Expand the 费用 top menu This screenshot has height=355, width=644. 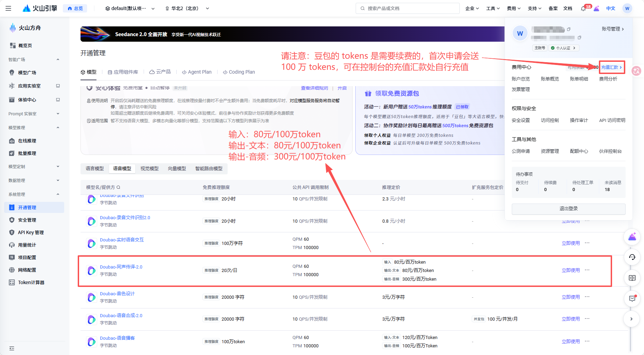click(x=514, y=8)
